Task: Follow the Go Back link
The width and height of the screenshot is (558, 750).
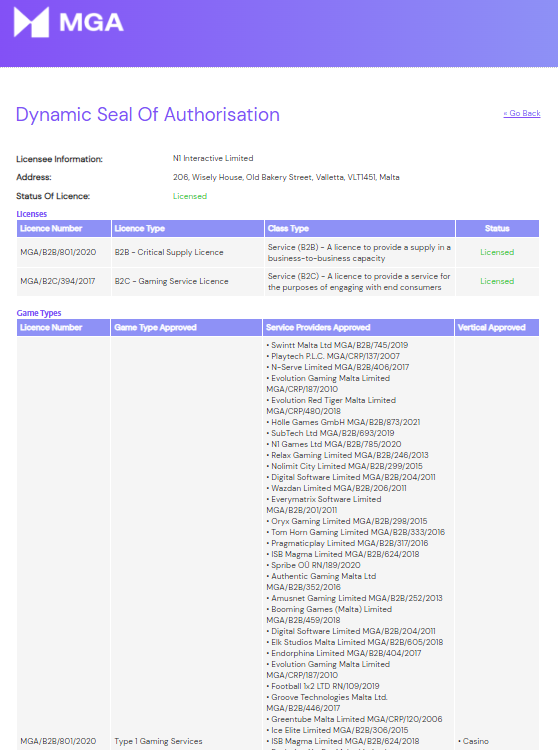Action: click(x=522, y=113)
